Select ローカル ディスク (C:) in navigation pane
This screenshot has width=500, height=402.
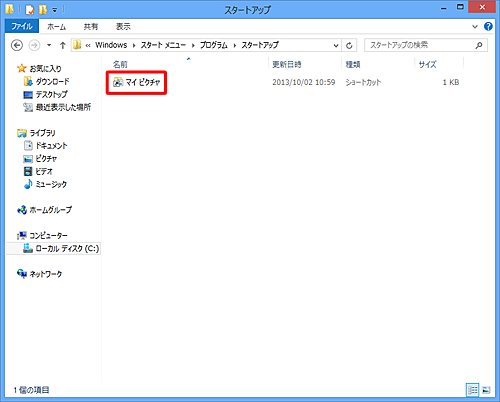tap(61, 249)
